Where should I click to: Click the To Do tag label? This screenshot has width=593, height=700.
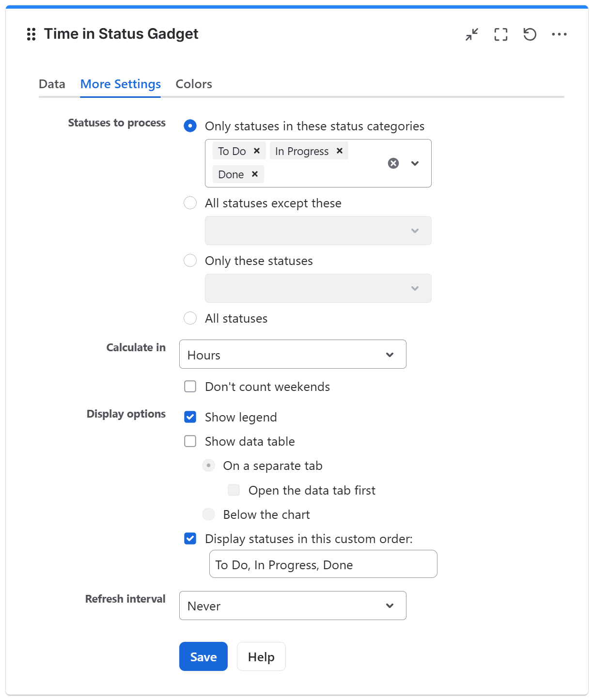[232, 151]
